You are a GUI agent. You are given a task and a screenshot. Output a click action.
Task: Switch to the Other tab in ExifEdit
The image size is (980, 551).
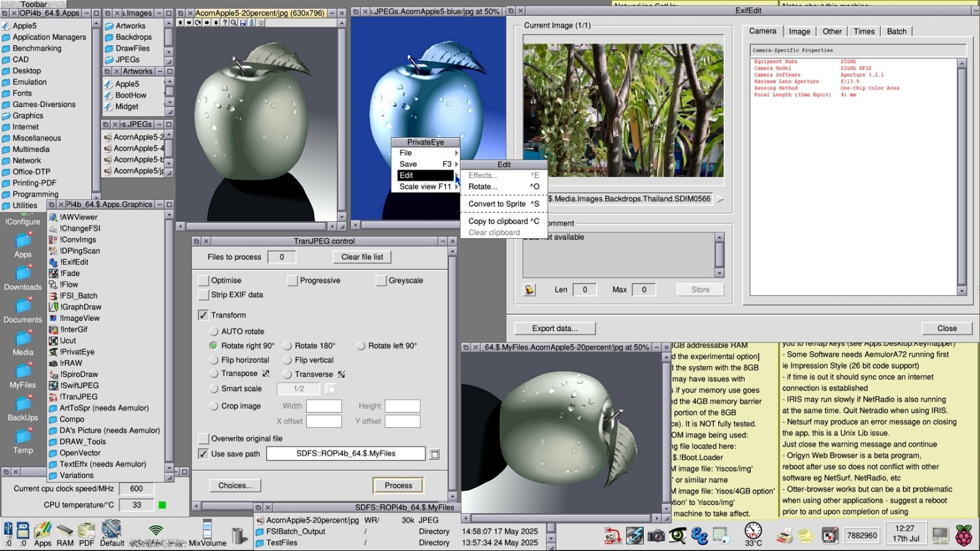pyautogui.click(x=832, y=31)
